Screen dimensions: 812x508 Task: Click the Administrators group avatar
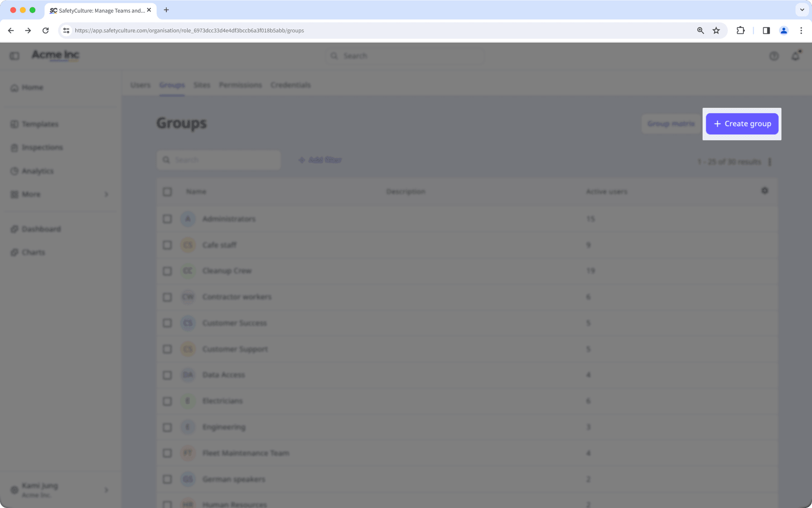point(188,219)
